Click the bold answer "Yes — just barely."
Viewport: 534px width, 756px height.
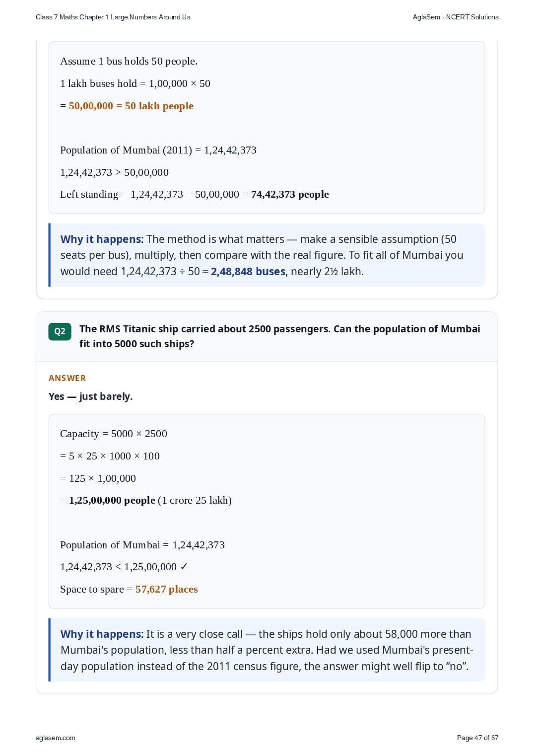coord(90,396)
